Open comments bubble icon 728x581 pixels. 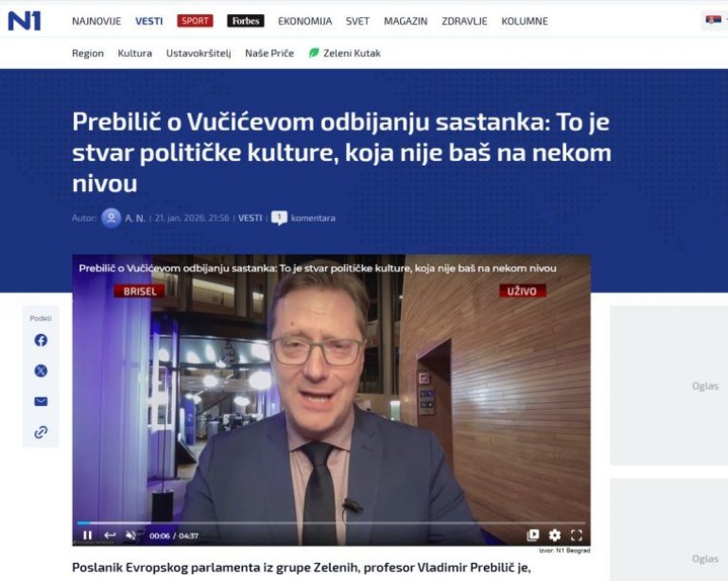[x=279, y=218]
